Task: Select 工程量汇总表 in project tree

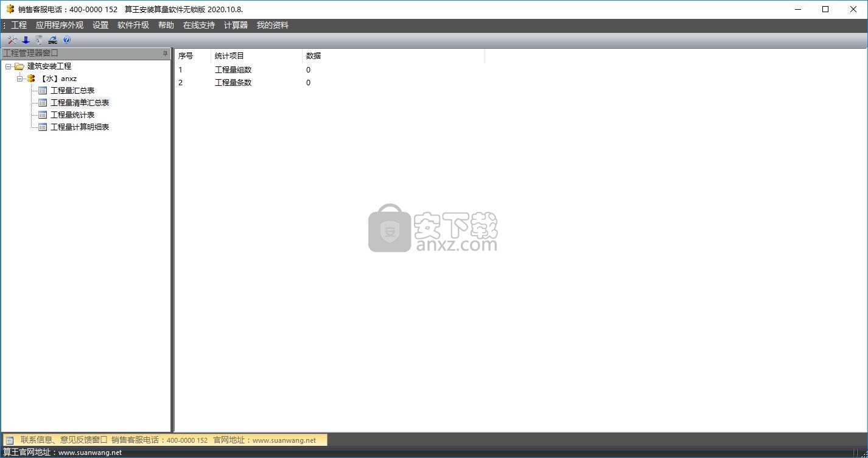Action: click(x=72, y=91)
